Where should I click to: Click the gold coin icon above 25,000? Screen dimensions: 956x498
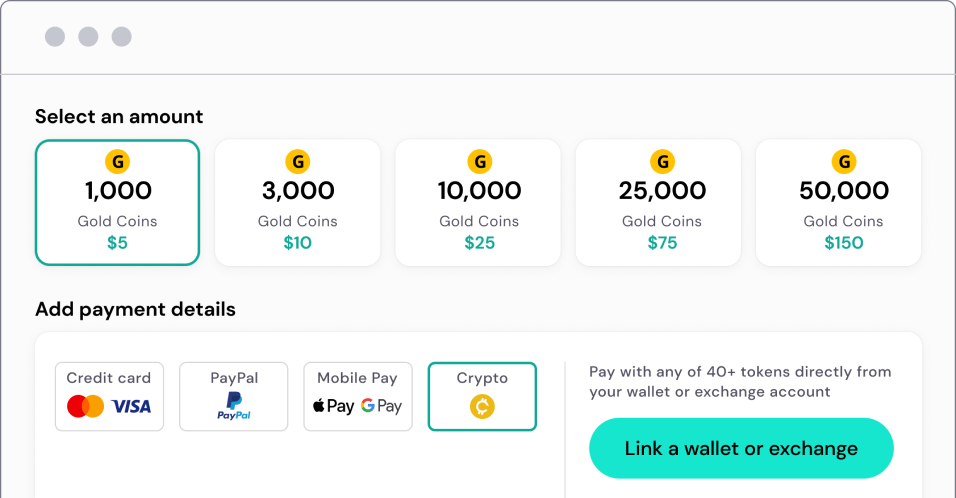tap(662, 161)
